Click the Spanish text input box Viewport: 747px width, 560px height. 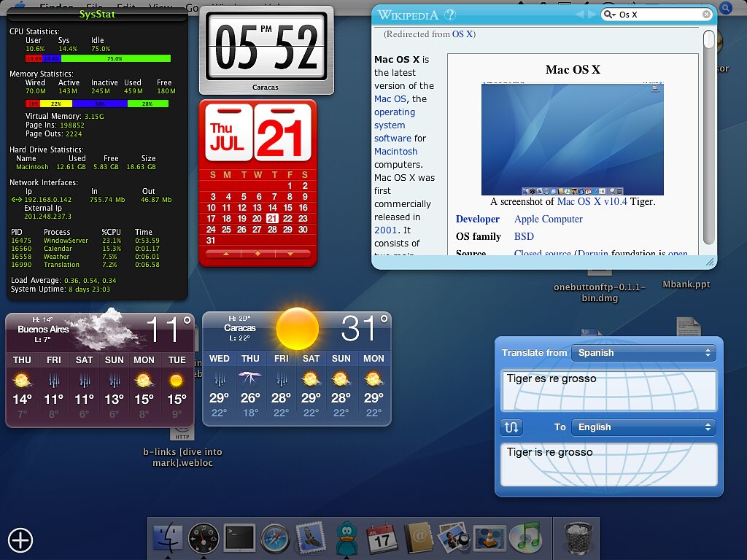point(609,390)
